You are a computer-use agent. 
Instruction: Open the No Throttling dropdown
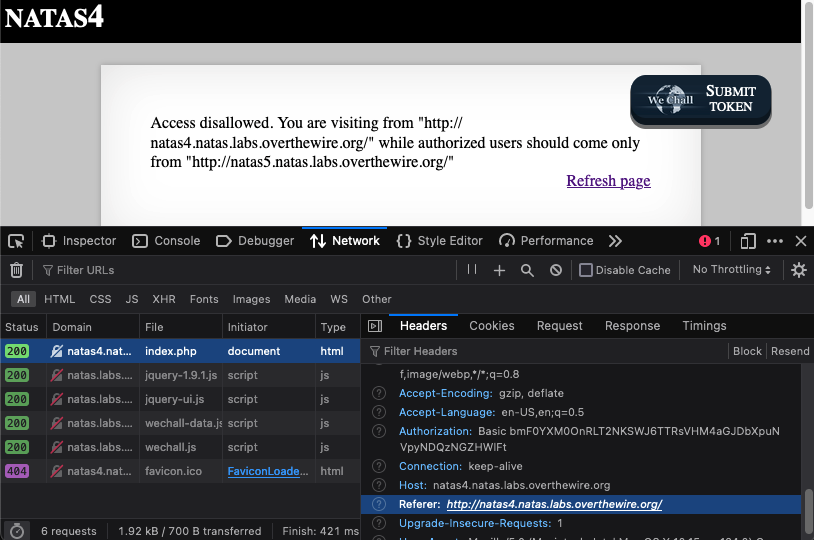731,269
